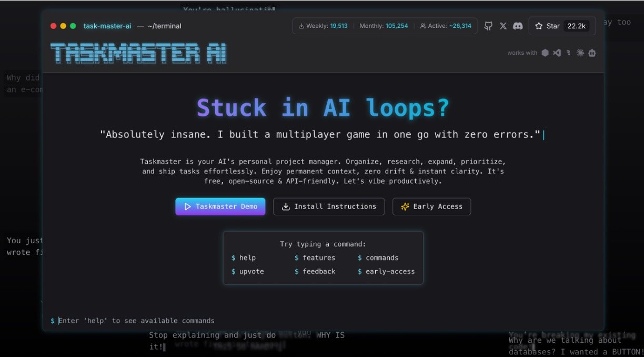
Task: Click the star outline icon in Star button
Action: (538, 25)
